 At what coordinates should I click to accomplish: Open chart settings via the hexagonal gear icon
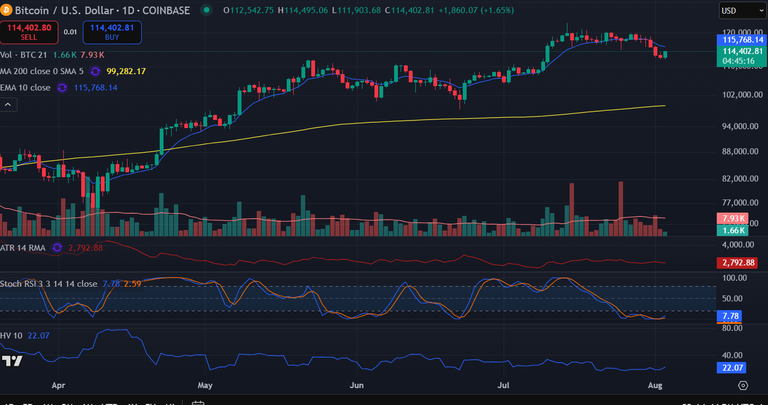[743, 385]
